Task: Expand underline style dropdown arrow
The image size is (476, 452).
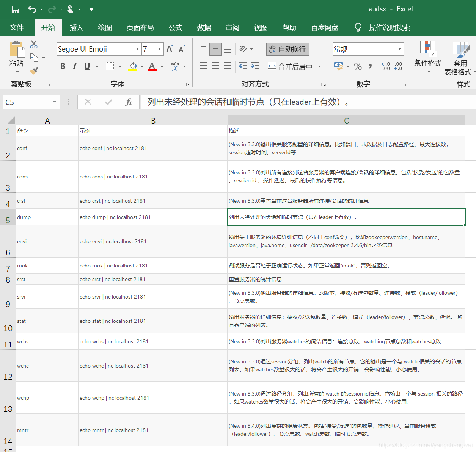Action: 97,67
